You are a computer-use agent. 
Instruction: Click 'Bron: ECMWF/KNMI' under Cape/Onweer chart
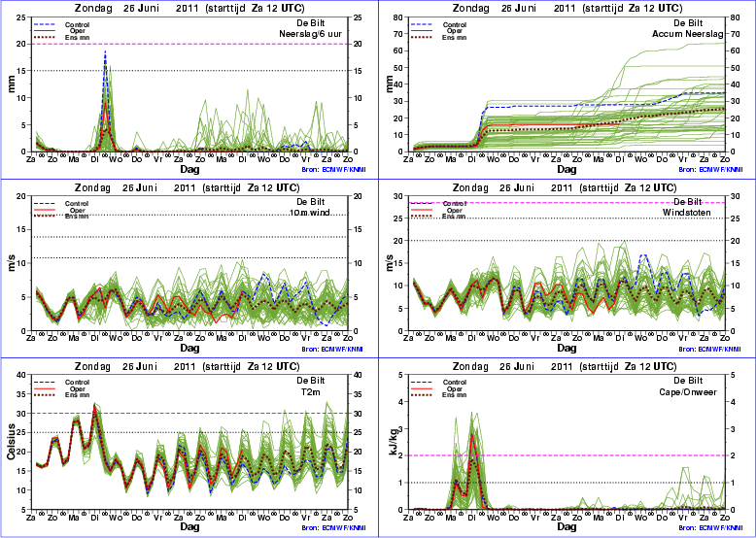711,528
